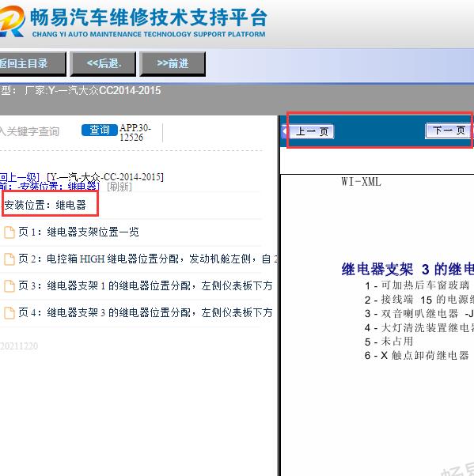Click the 继电器支架 3 document heading
Image resolution: width=474 pixels, height=476 pixels.
point(408,270)
